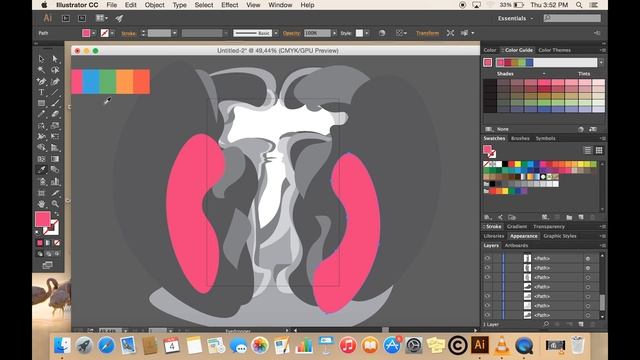640x360 pixels.
Task: Click the Illustrator Ai icon in Dock
Action: [x=480, y=345]
